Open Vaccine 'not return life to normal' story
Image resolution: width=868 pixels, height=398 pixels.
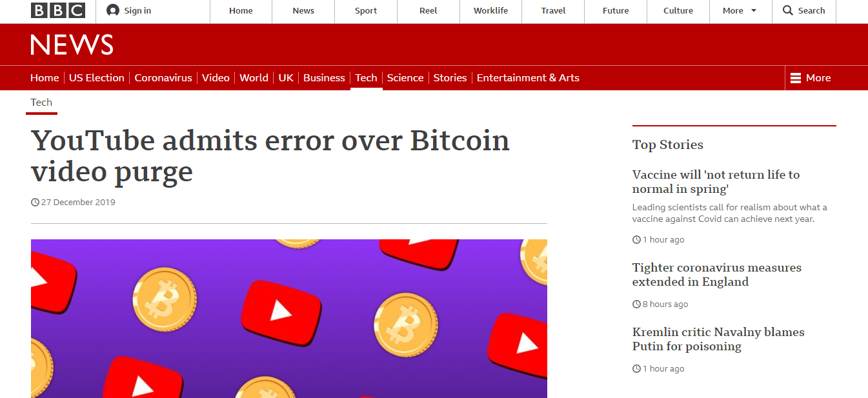tap(716, 182)
